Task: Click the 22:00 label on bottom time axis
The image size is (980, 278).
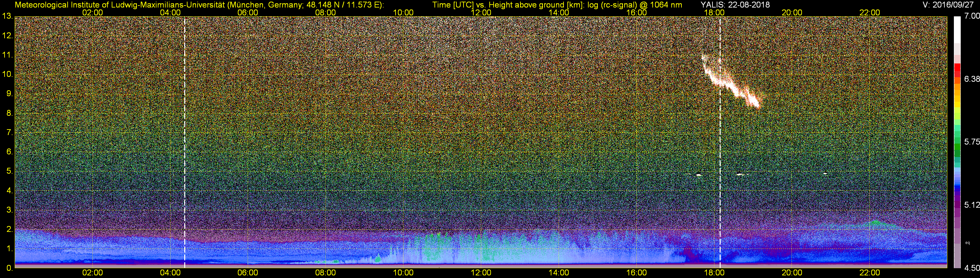Action: tap(870, 273)
